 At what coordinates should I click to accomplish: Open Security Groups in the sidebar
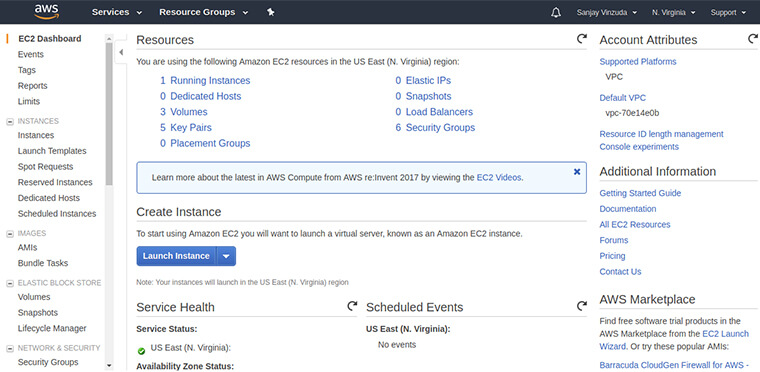48,362
